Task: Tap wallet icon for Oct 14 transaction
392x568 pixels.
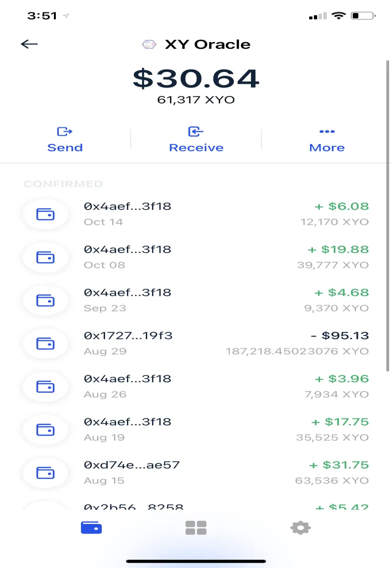Action: (x=45, y=214)
